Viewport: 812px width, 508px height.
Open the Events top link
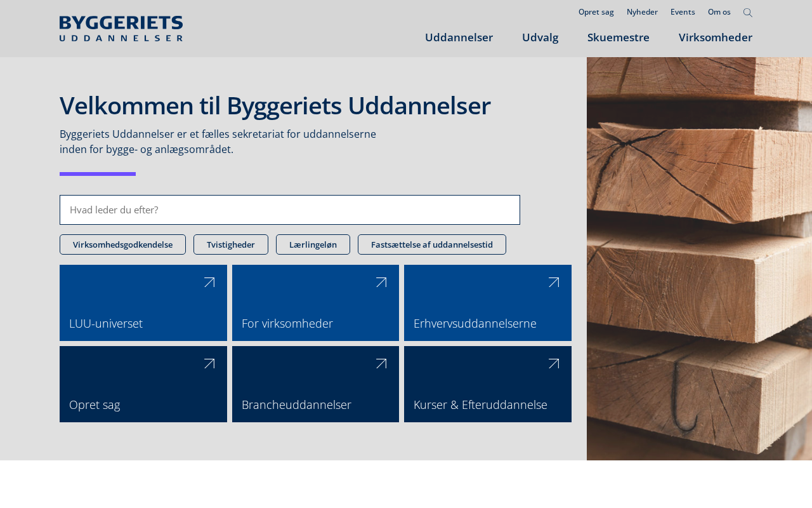(x=683, y=12)
